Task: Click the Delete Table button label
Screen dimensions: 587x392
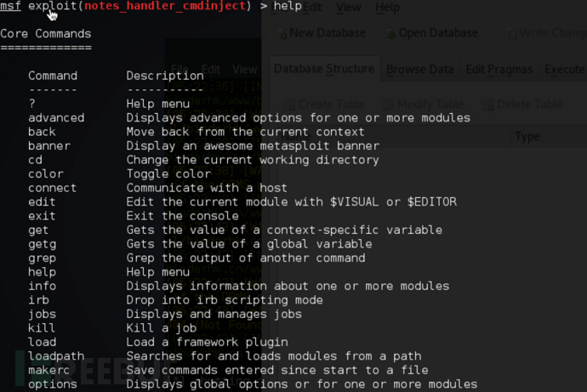Action: (529, 105)
